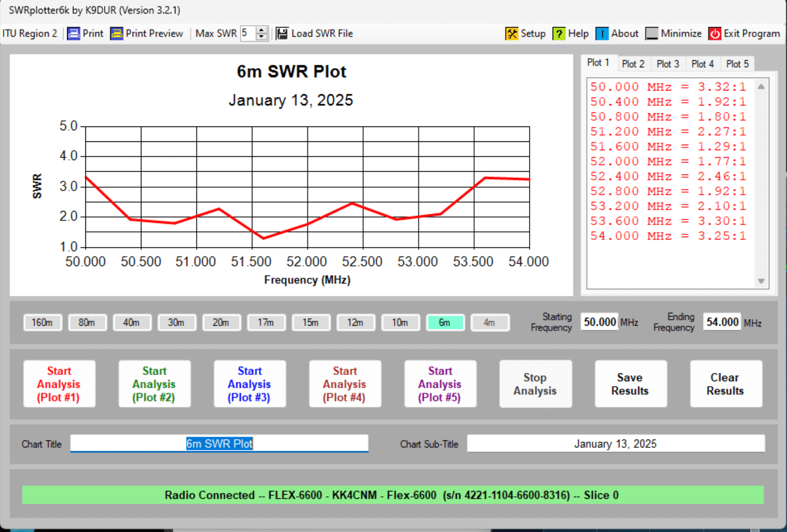Click the 53.600 MHz = 3.30:1 result

tap(668, 221)
